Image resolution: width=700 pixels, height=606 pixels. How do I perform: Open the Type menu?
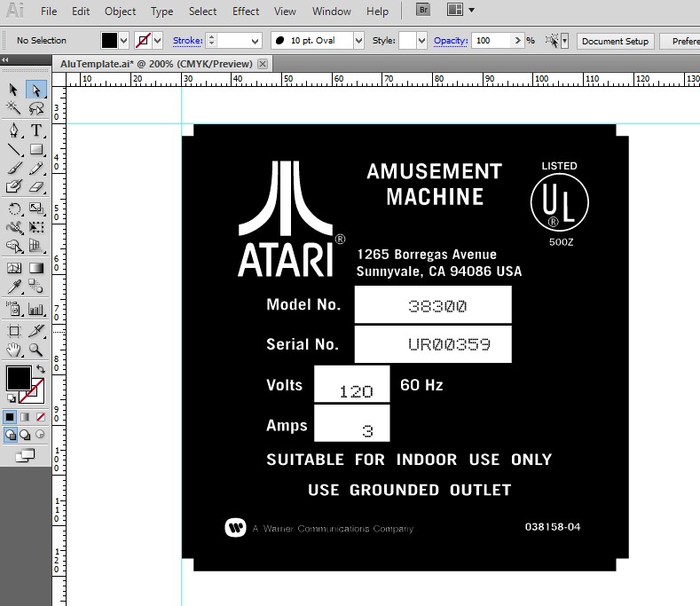(x=161, y=12)
